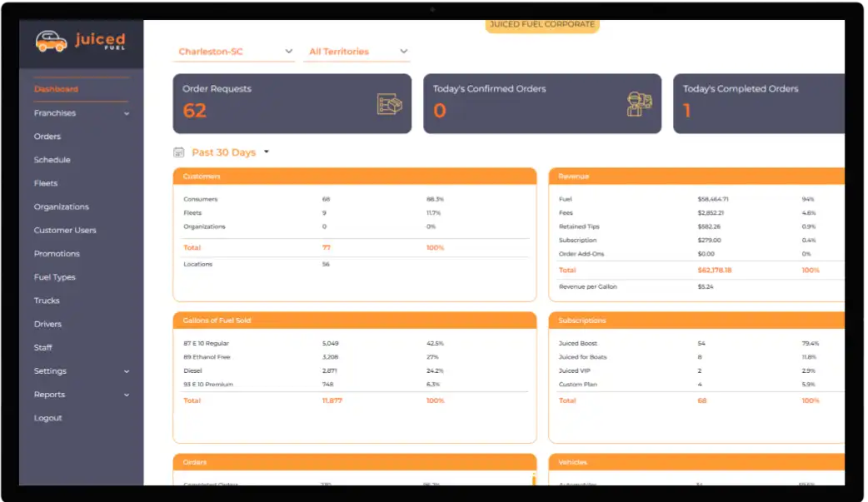Viewport: 868px width, 502px height.
Task: Open Today's Completed Orders card
Action: (759, 103)
